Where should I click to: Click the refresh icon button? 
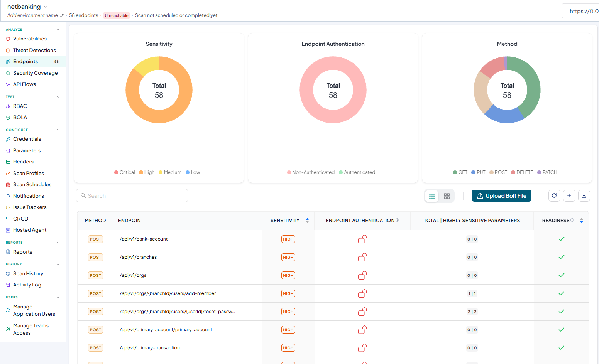[x=554, y=195]
